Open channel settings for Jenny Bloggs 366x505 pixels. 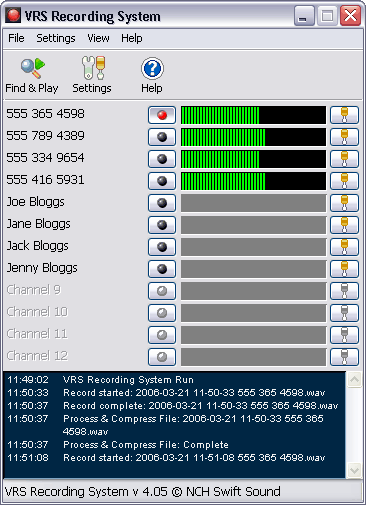(344, 269)
